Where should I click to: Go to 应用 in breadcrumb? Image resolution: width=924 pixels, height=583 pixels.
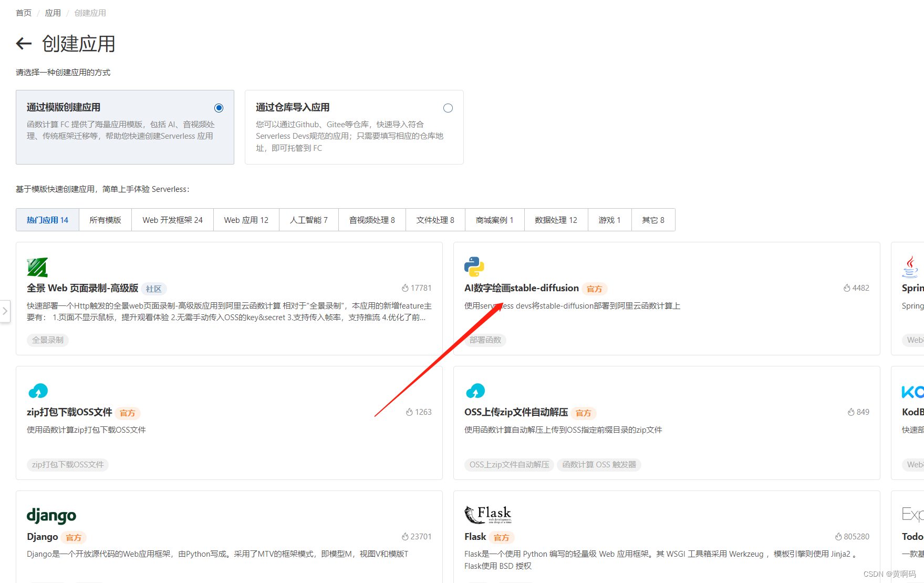point(53,13)
